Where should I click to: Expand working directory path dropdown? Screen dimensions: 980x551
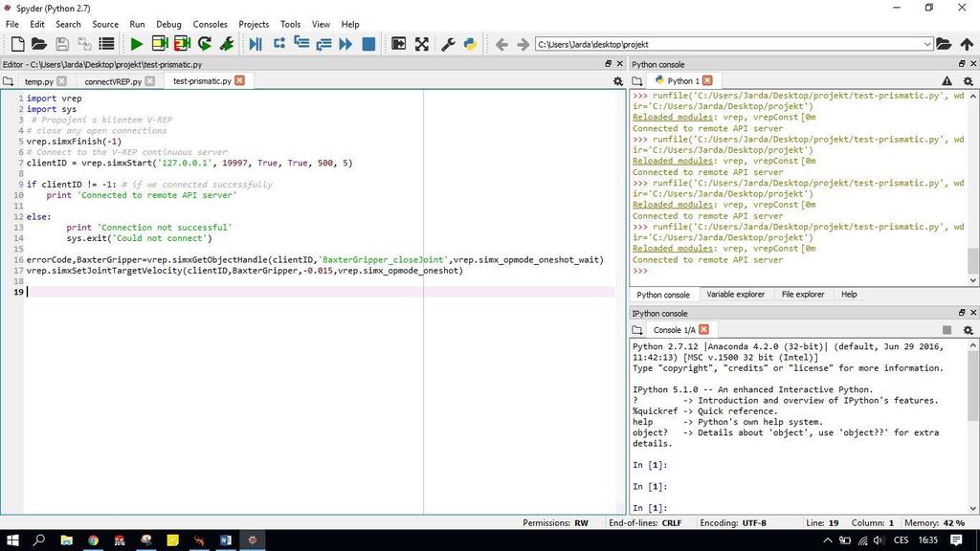coord(927,44)
